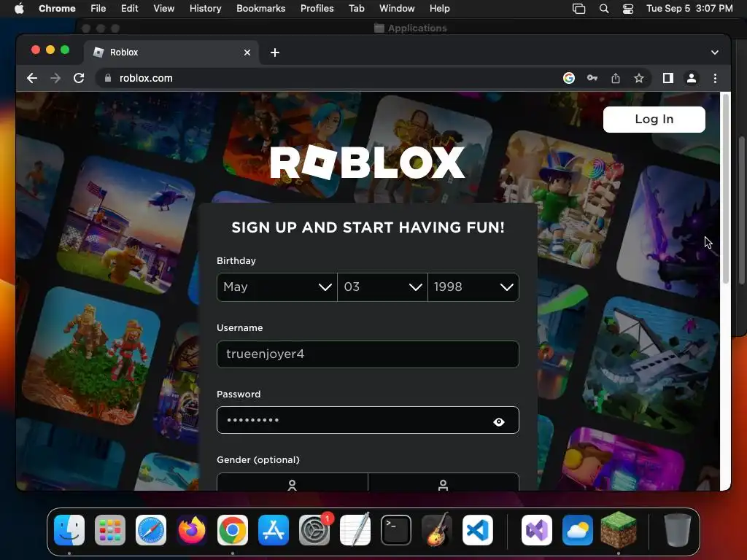Click into the Password field
Viewport: 747px width, 560px height.
368,420
